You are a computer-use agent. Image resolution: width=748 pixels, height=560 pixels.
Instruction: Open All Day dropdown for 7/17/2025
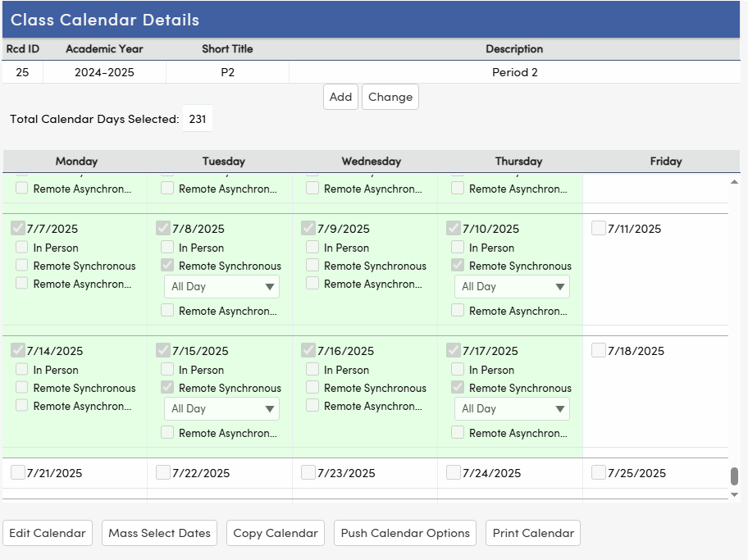(512, 409)
